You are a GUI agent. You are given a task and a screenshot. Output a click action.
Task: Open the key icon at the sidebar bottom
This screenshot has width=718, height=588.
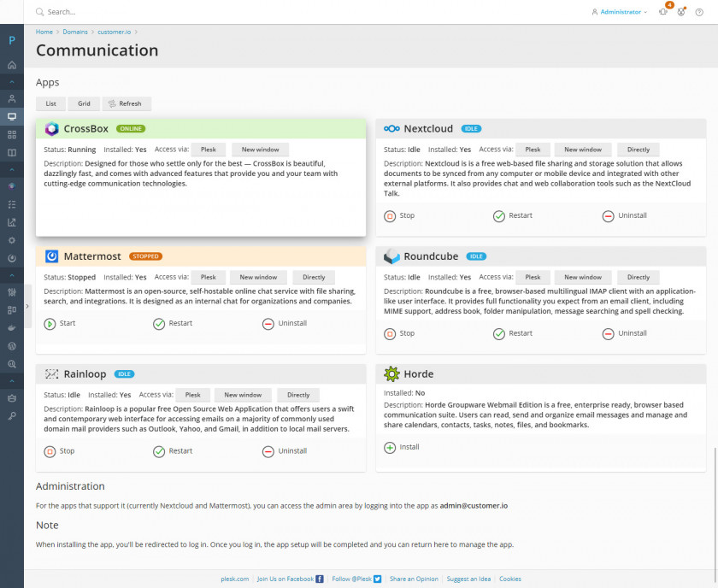coord(12,416)
